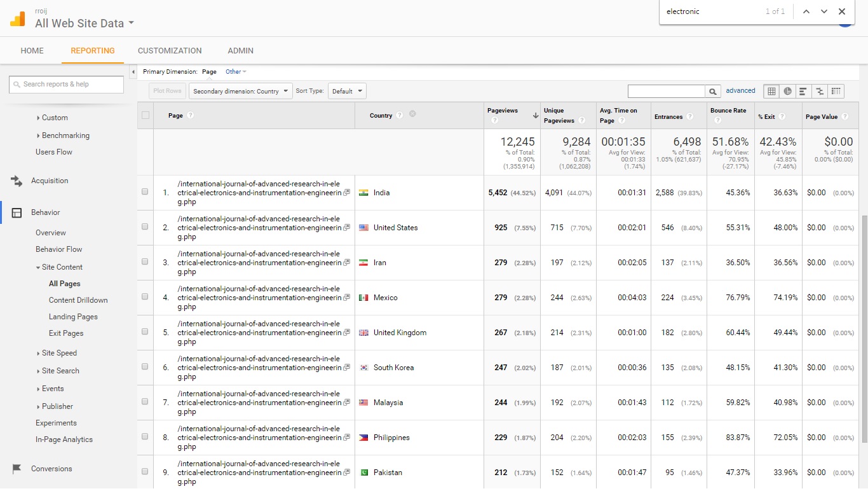Viewport: 868px width, 491px height.
Task: Check the Mexico row checkbox
Action: (145, 296)
